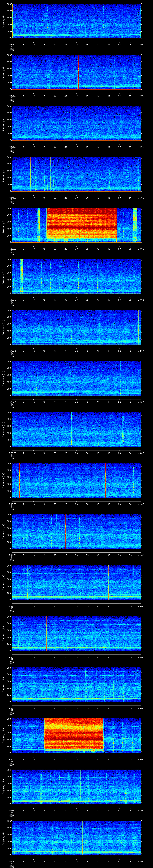
Task: Click the 17:46:00 start time label
Action: point(12,810)
